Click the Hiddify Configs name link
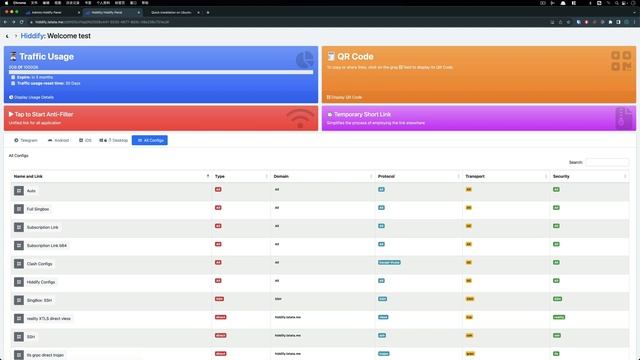Viewport: 640px width, 360px height. [x=41, y=282]
